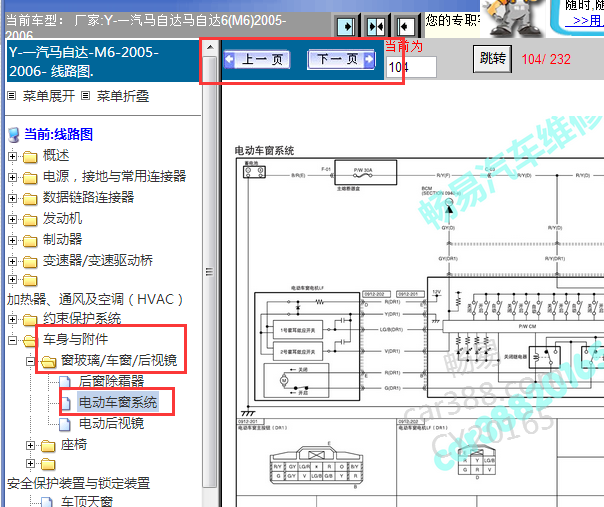This screenshot has width=604, height=507.
Task: Click the 变速器/变速驱动桥 folder icon
Action: (30, 262)
